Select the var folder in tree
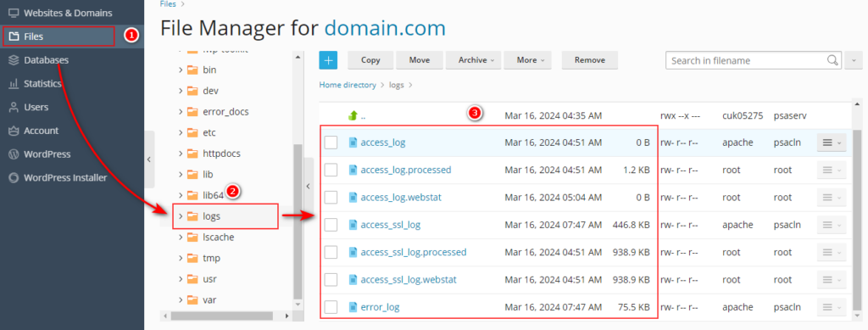868x330 pixels. point(209,300)
